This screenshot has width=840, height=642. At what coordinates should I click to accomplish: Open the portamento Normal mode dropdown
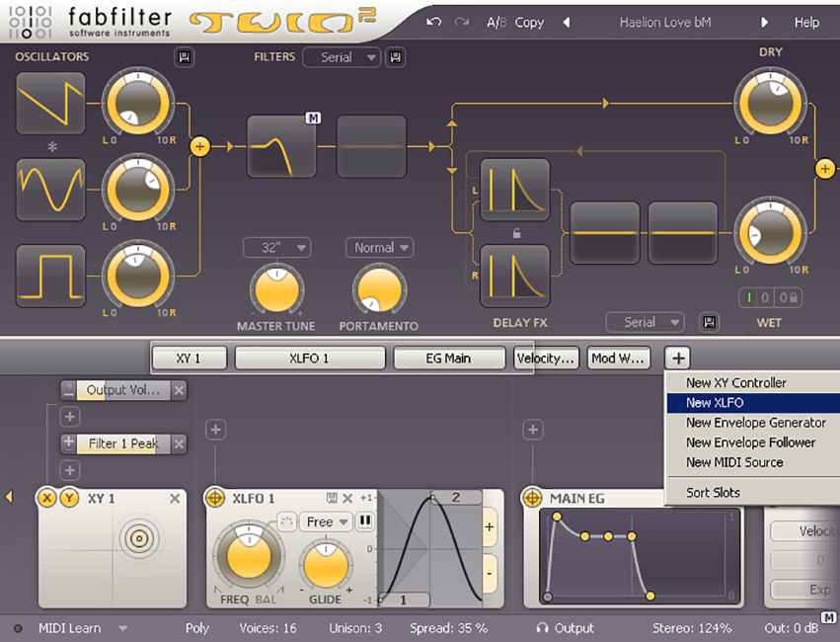[x=379, y=248]
